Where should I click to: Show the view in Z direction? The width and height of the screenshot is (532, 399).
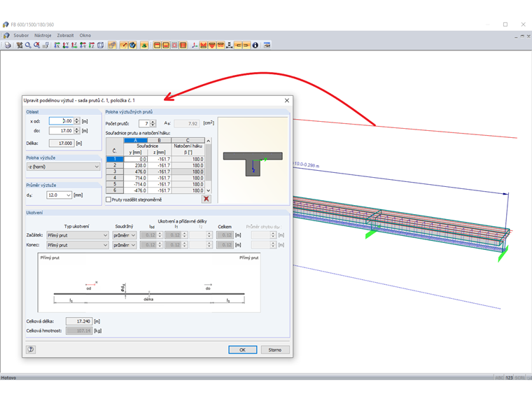tap(74, 45)
